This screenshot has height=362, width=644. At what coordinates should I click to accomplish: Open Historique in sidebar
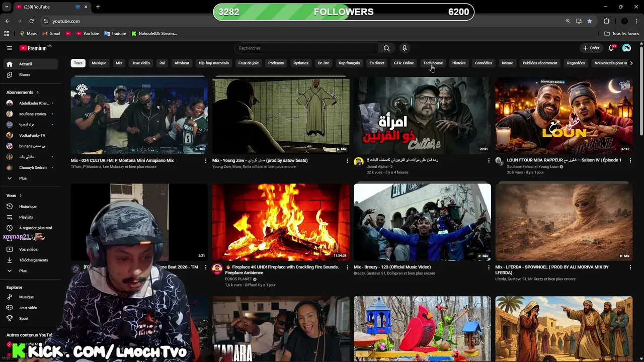[31, 207]
